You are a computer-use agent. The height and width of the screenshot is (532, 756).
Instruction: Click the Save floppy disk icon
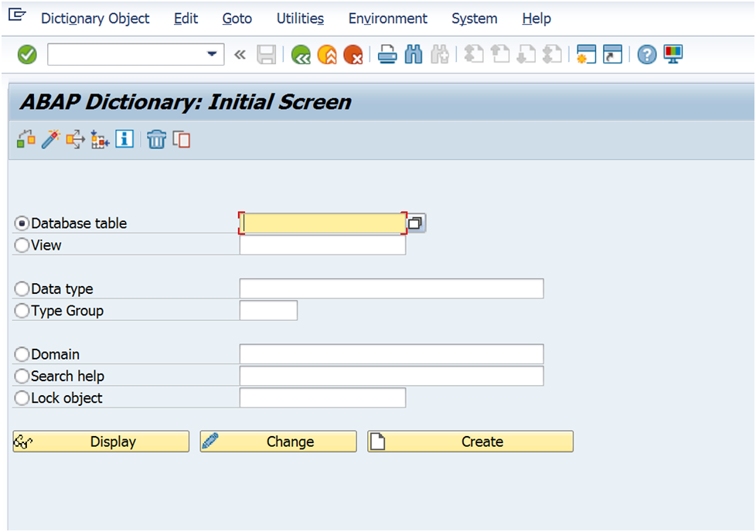point(266,54)
